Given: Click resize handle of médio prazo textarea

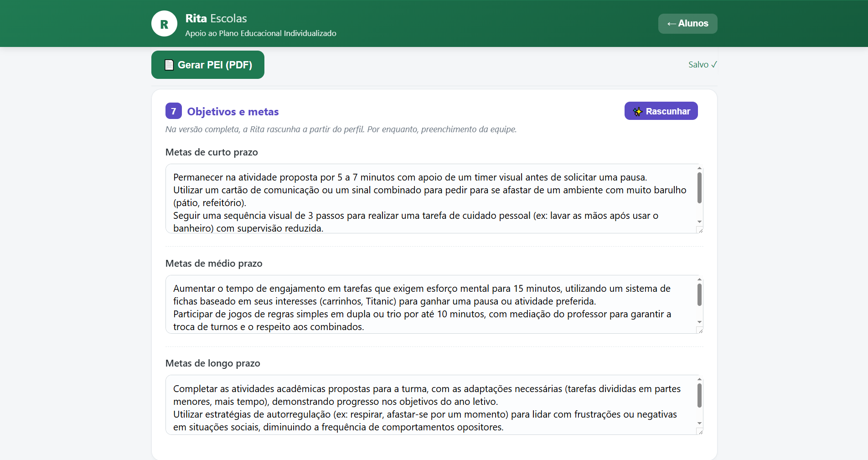Looking at the screenshot, I should coord(700,330).
